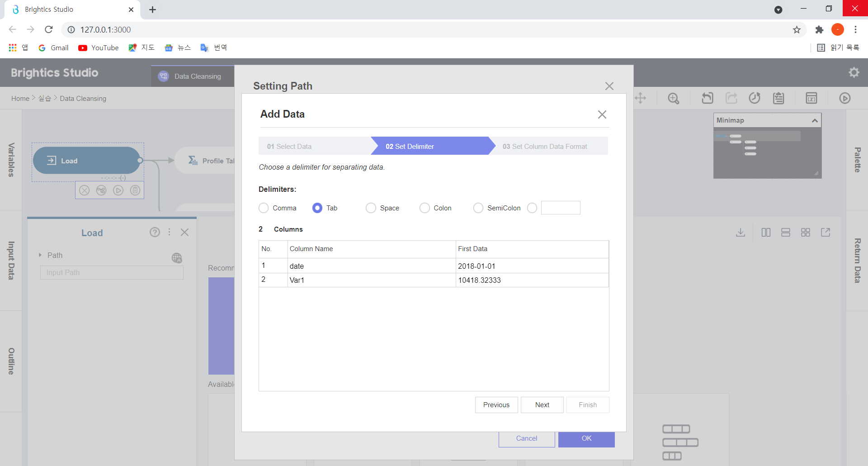Image resolution: width=868 pixels, height=466 pixels.
Task: Click the Home breadcrumb link
Action: 20,99
